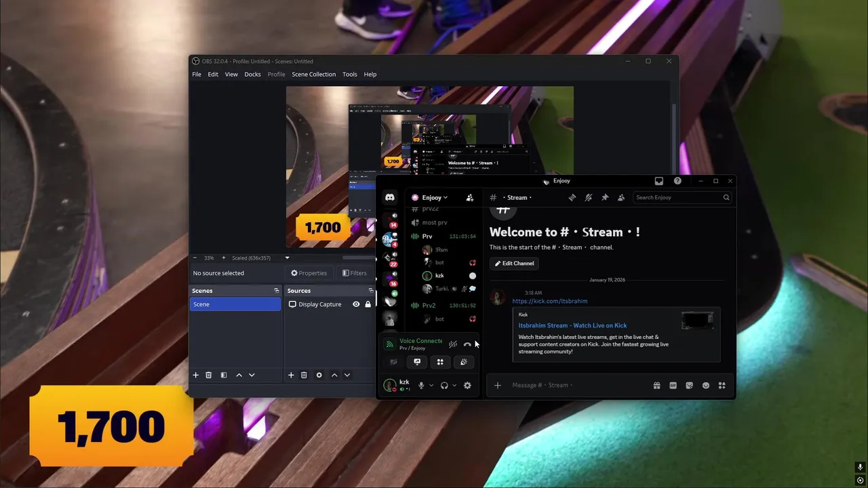Image resolution: width=868 pixels, height=488 pixels.
Task: Open the OBS Docks menu
Action: click(252, 74)
